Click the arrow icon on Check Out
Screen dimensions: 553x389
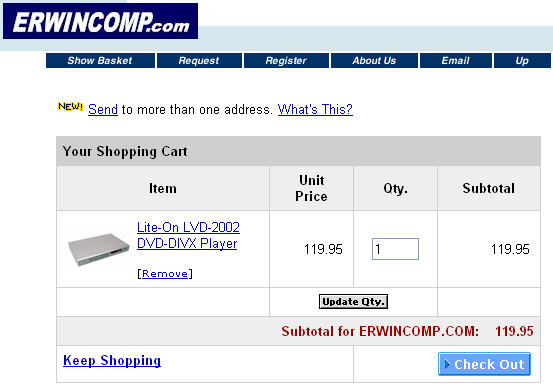coord(447,364)
